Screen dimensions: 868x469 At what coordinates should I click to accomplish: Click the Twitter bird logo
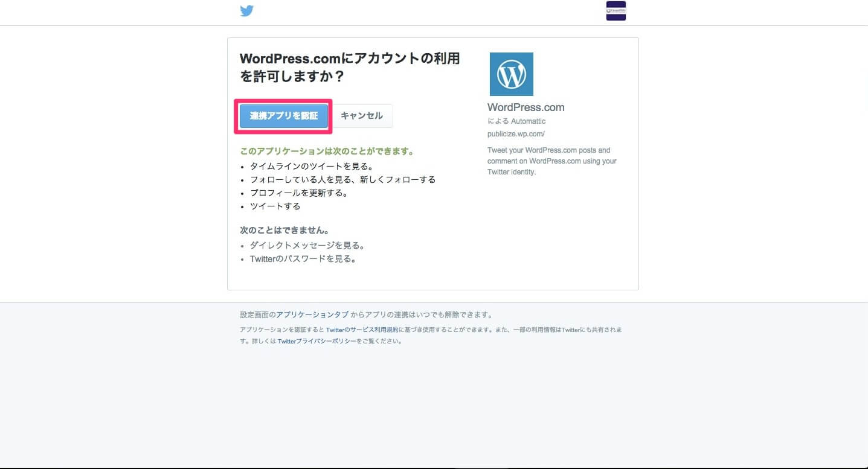[x=246, y=11]
